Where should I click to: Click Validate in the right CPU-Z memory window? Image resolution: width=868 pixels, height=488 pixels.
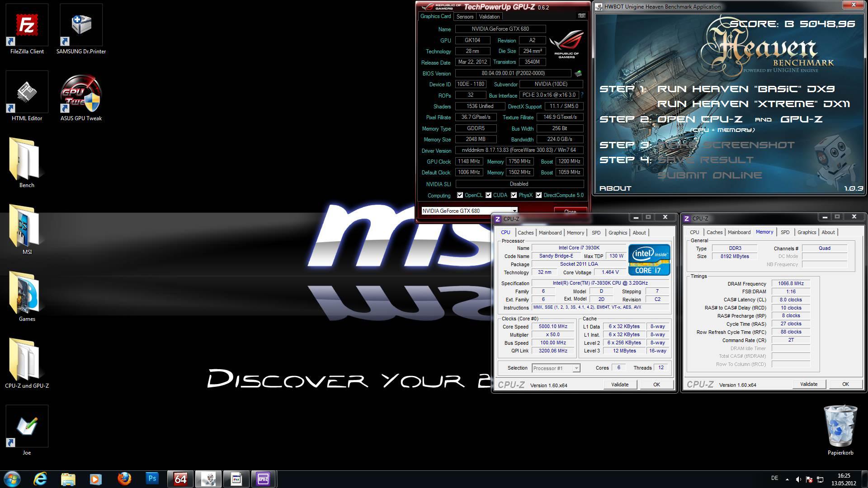click(809, 384)
